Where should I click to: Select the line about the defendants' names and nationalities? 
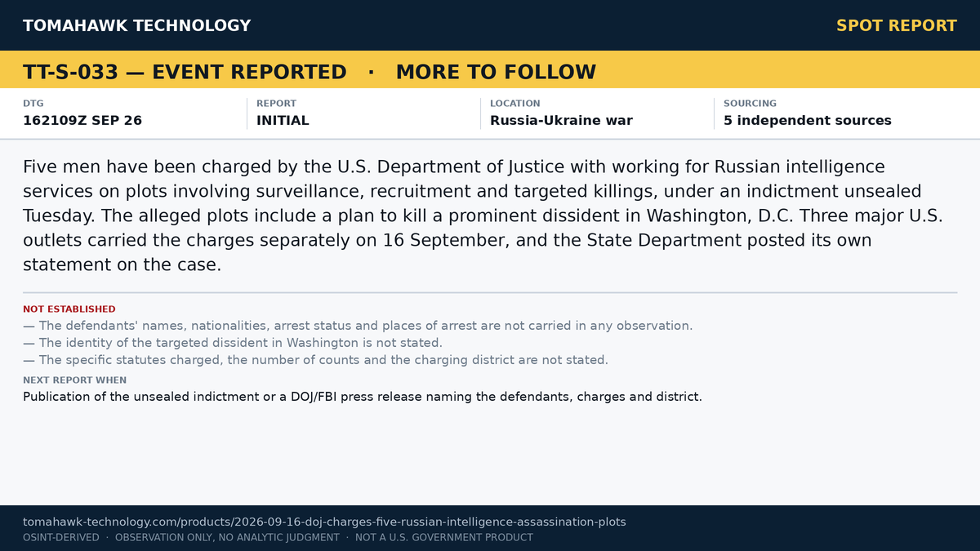(358, 326)
